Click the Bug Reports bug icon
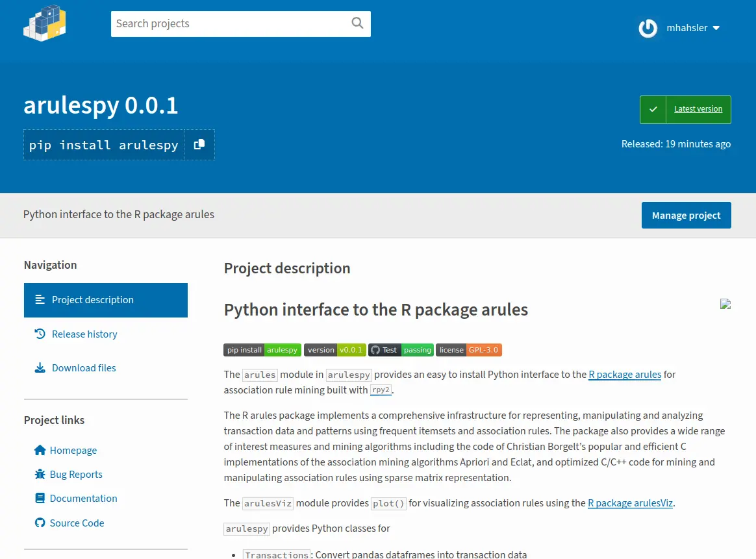The image size is (756, 559). [40, 474]
